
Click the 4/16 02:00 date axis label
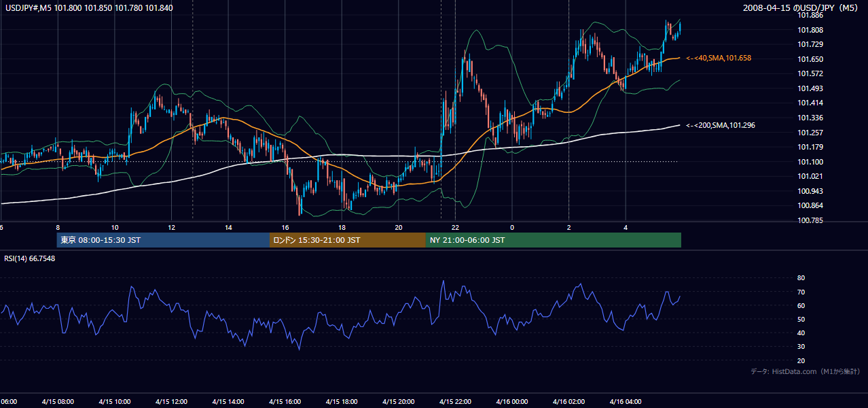pos(568,401)
